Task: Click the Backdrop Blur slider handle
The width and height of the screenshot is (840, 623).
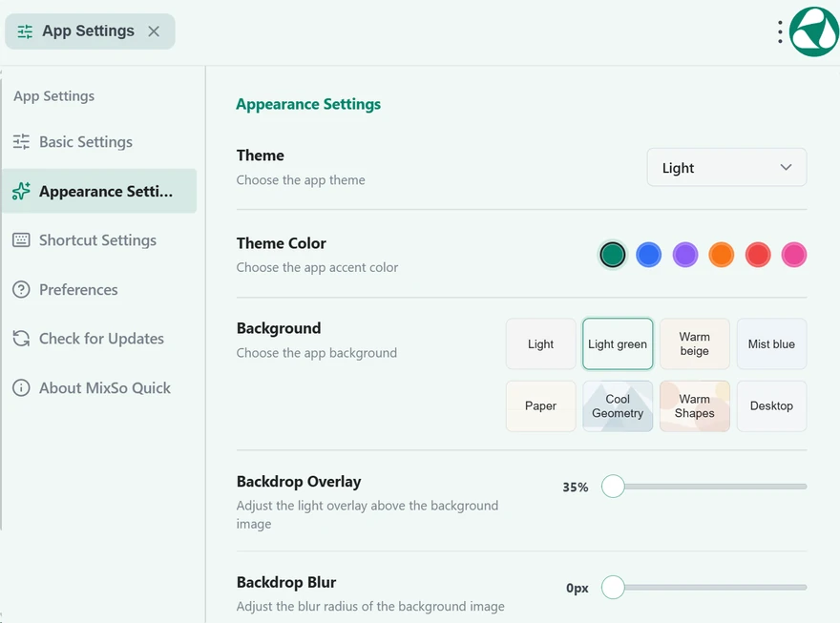Action: 613,587
